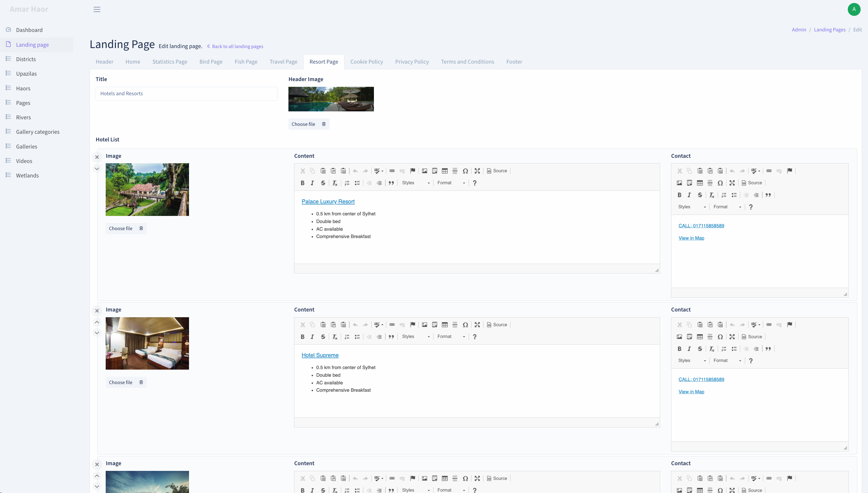The width and height of the screenshot is (868, 493).
Task: Click the insert link icon in first Contact editor
Action: pos(769,171)
